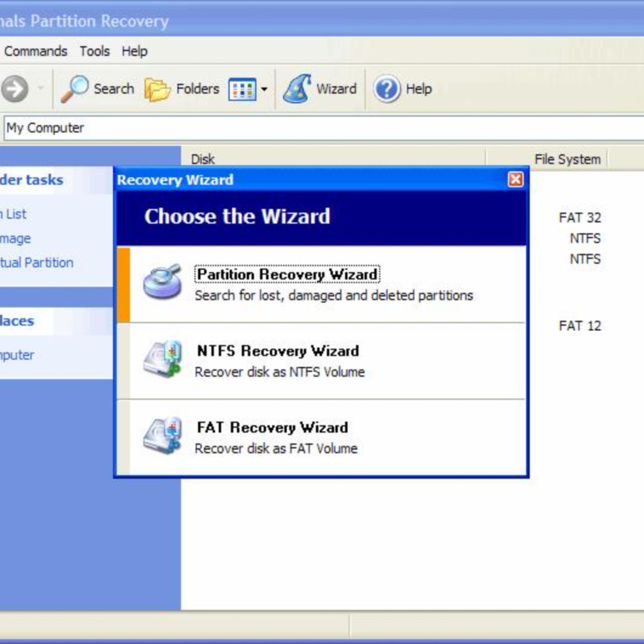Open the Folders toolbar icon
This screenshot has width=644, height=644.
pyautogui.click(x=157, y=89)
